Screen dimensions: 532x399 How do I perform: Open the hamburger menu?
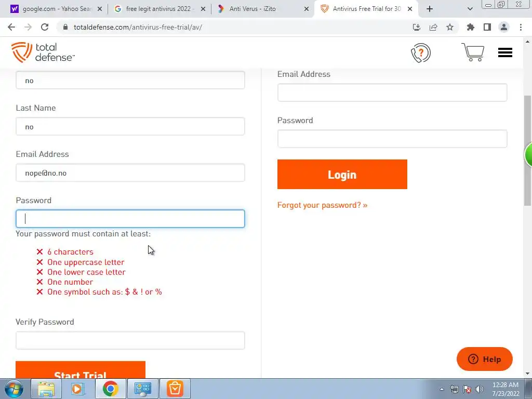505,52
